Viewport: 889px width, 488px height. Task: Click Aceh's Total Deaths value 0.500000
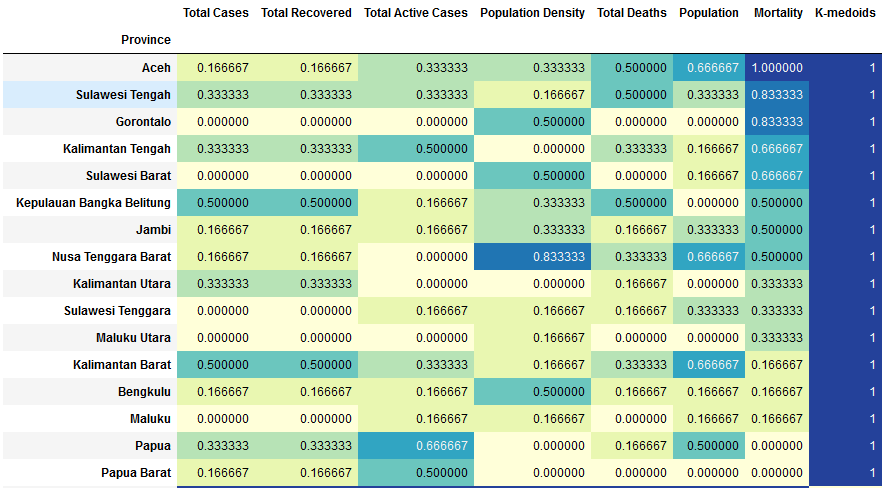coord(632,68)
